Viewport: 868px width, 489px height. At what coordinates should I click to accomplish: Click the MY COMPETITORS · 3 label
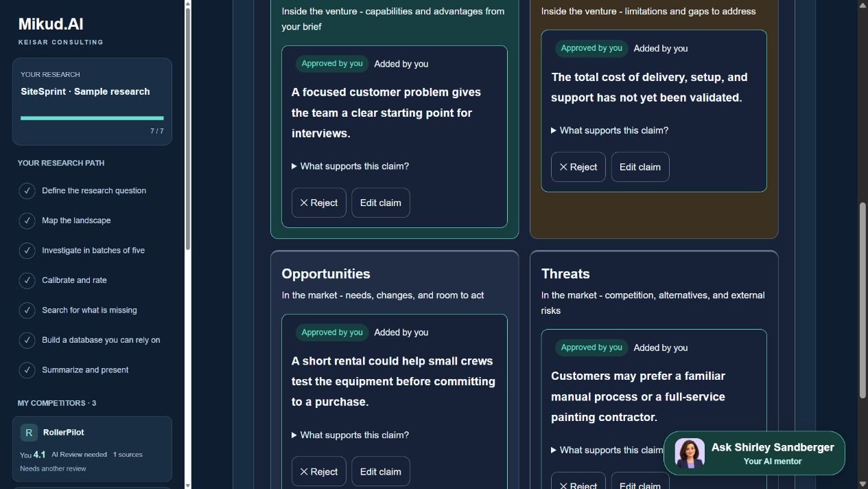pos(57,403)
